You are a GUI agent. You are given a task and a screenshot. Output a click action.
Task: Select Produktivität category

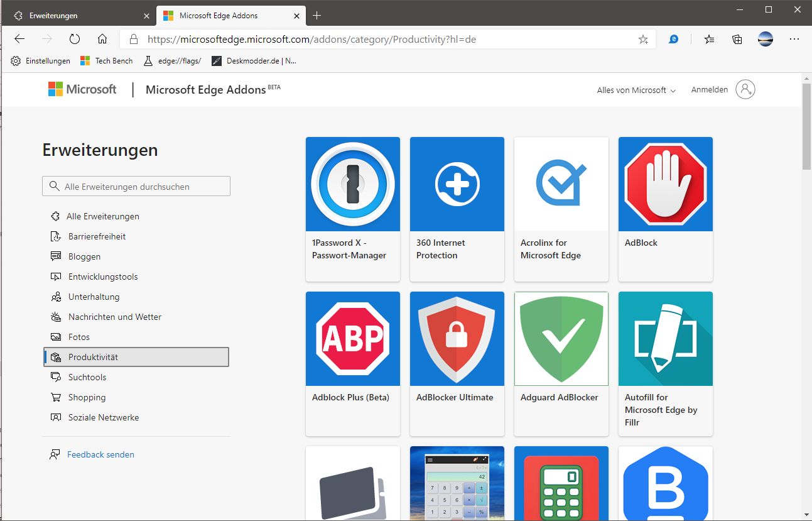click(x=136, y=357)
